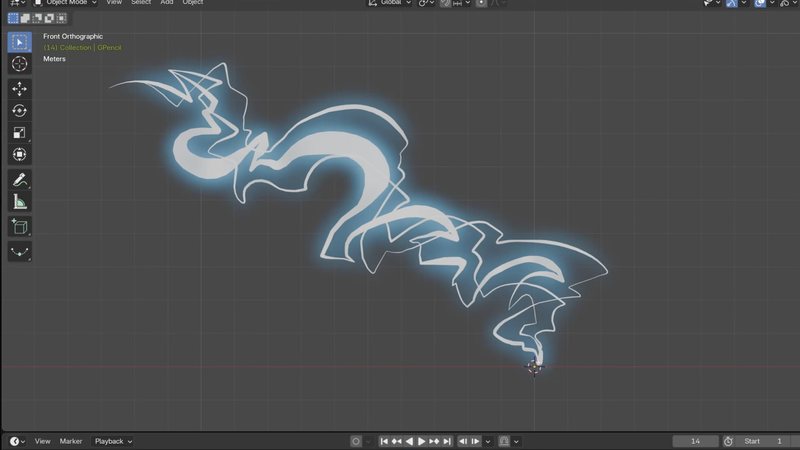
Task: Toggle use preview range clock icon
Action: coord(728,441)
